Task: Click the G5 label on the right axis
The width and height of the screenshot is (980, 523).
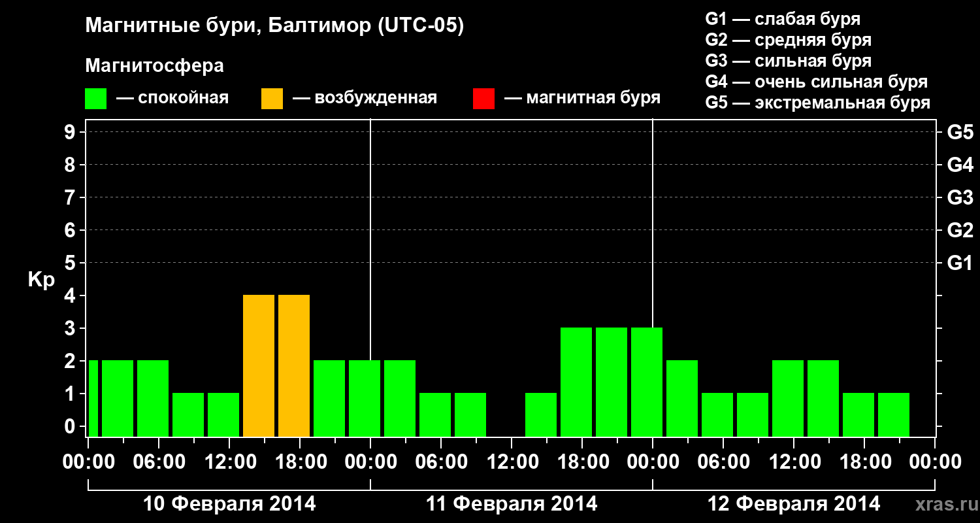Action: click(x=960, y=133)
